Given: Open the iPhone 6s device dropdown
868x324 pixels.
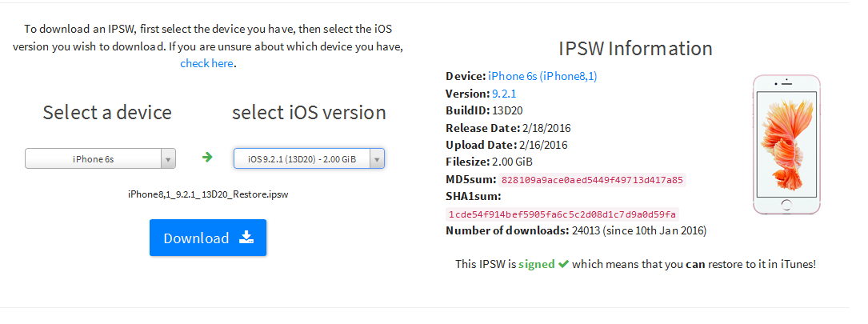Looking at the screenshot, I should tap(100, 158).
